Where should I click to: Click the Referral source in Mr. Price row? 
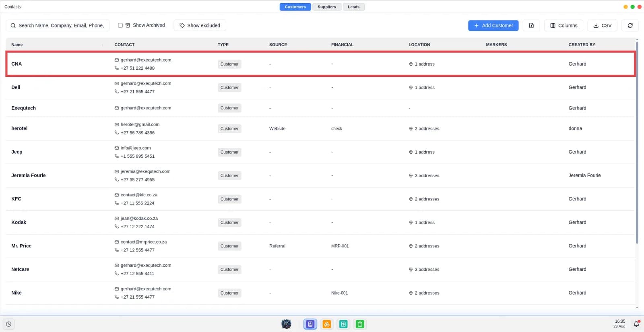[x=277, y=246]
